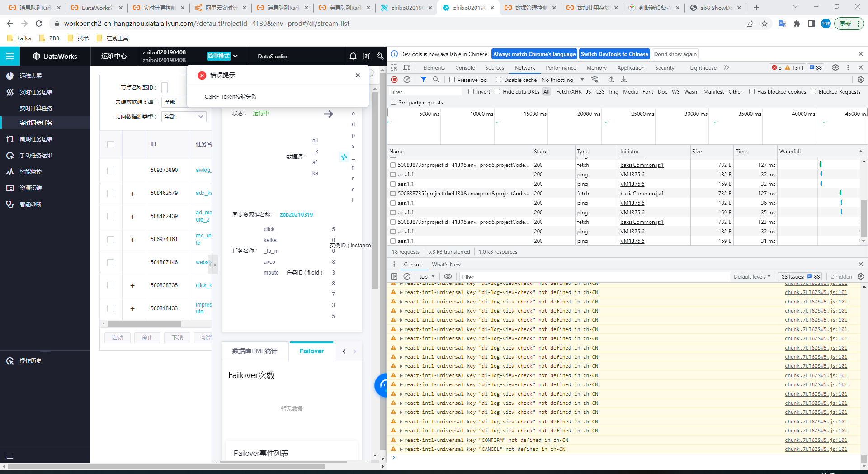Viewport: 868px width, 474px height.
Task: Expand the row for task 508462579
Action: (132, 194)
